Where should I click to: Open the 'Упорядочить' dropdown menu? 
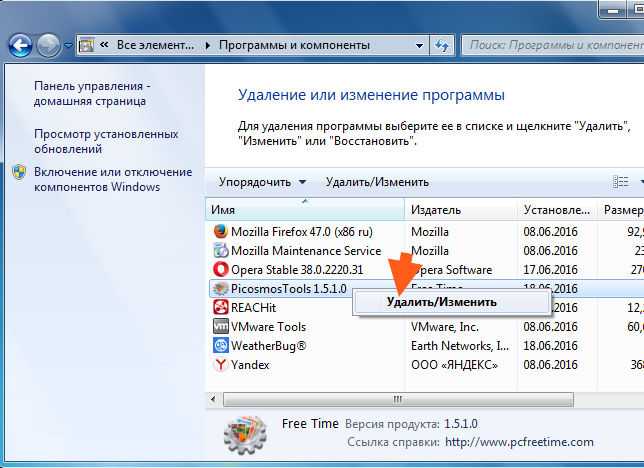pos(262,182)
